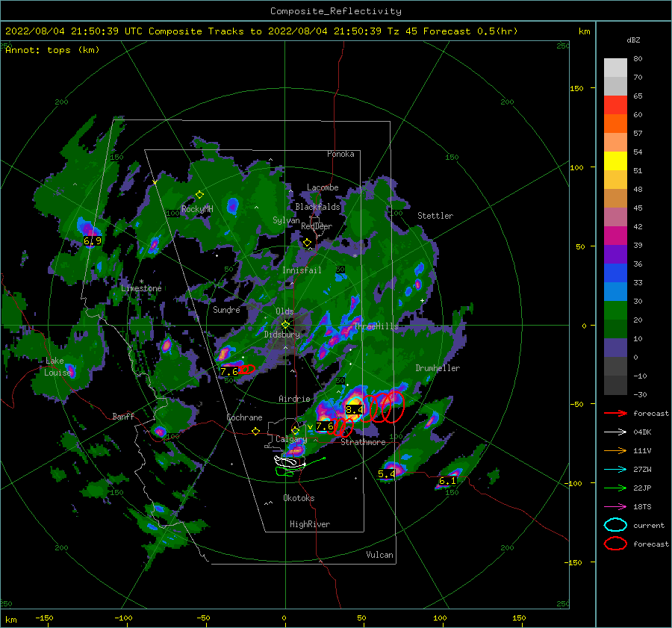Click the Ponoka label on map

340,154
